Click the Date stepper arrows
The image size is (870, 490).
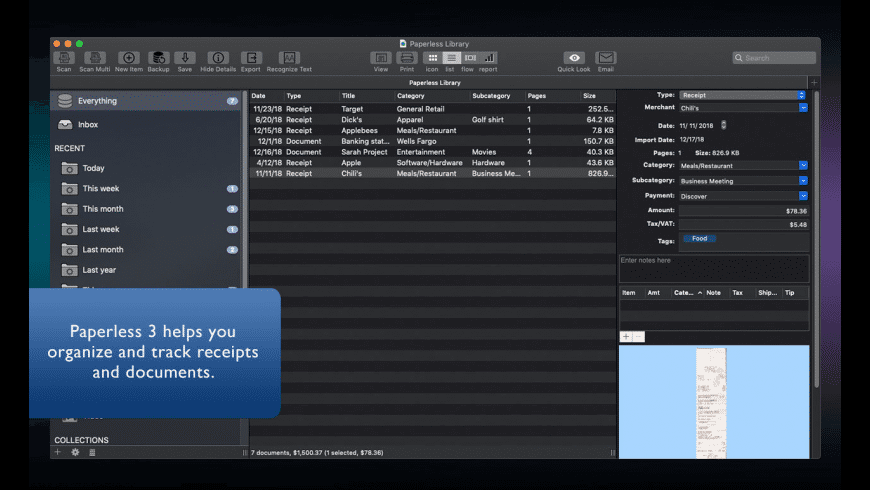click(724, 125)
